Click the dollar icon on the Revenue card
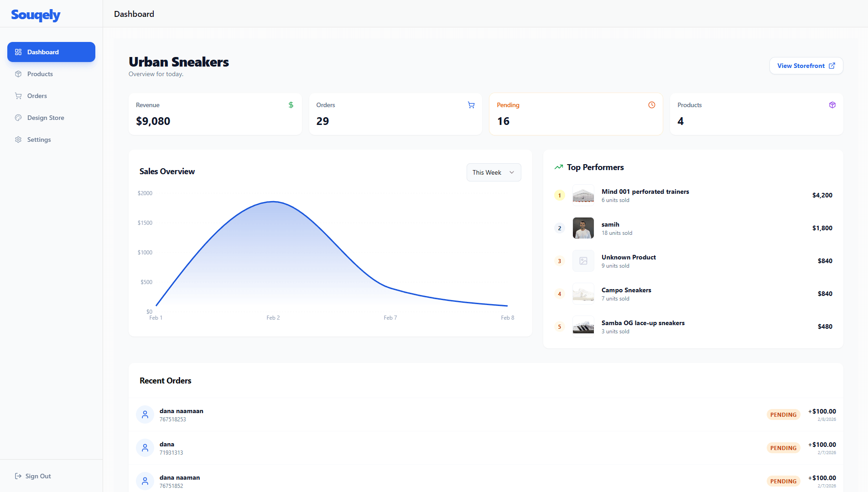This screenshot has width=868, height=492. pos(291,105)
